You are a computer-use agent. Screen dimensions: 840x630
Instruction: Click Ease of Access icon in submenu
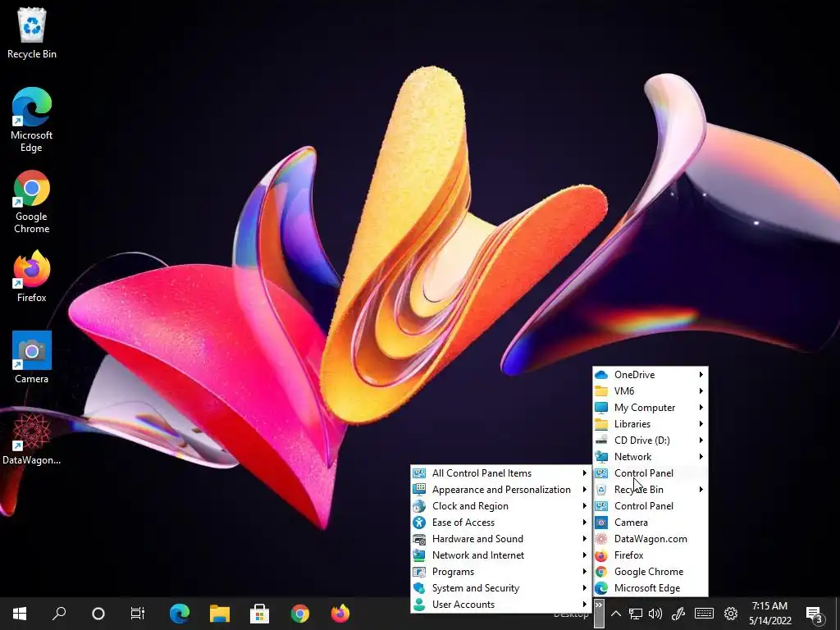419,523
